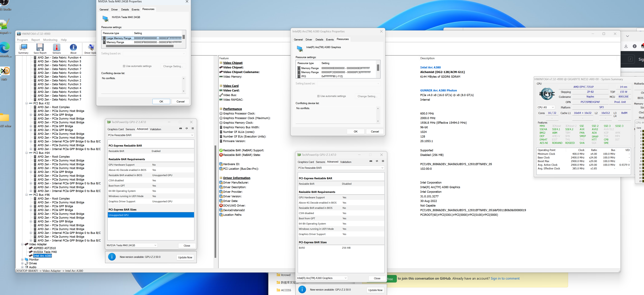Open the itcrowd folder in file explorer

(x=283, y=275)
